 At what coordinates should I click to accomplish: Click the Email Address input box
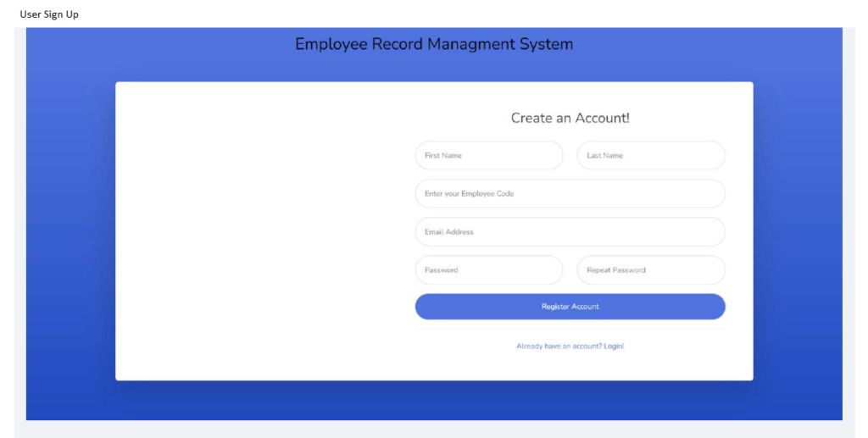(x=570, y=232)
